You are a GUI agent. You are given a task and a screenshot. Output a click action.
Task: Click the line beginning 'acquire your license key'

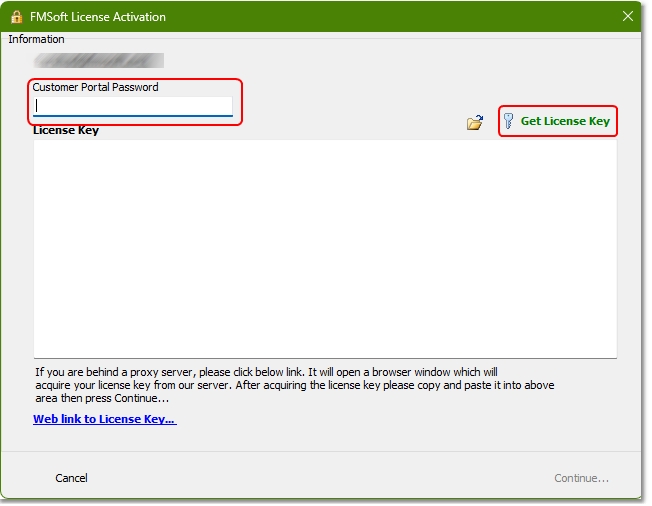(295, 385)
